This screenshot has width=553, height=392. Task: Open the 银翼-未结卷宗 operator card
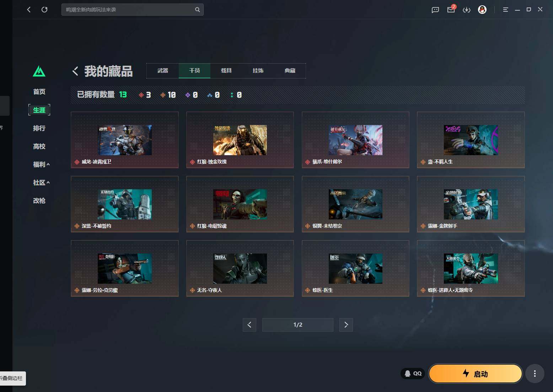355,204
